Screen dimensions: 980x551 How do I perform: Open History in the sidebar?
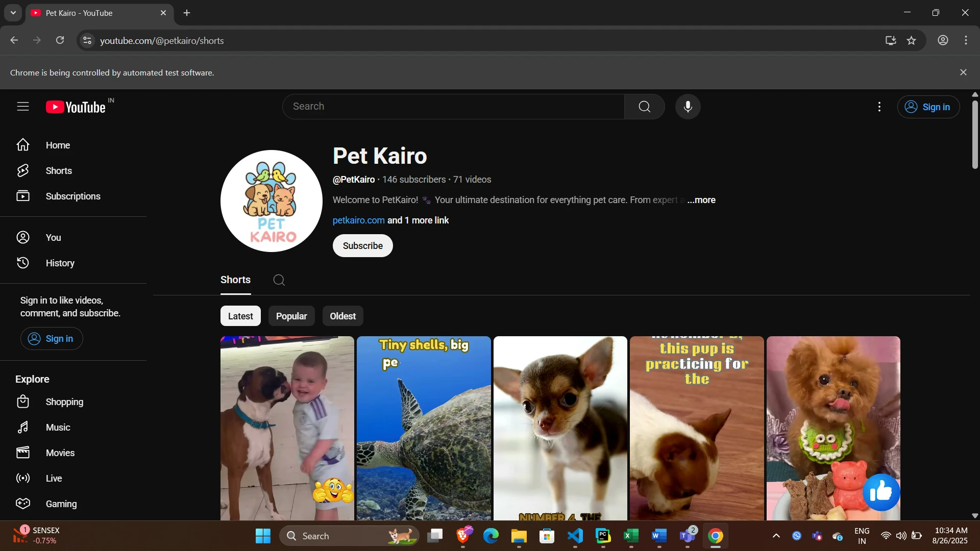click(73, 263)
